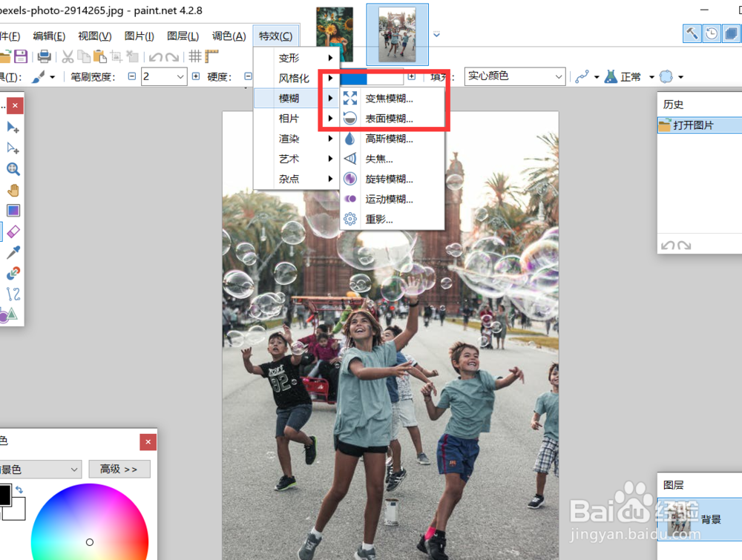Choose 高斯模糊... effect

(392, 139)
